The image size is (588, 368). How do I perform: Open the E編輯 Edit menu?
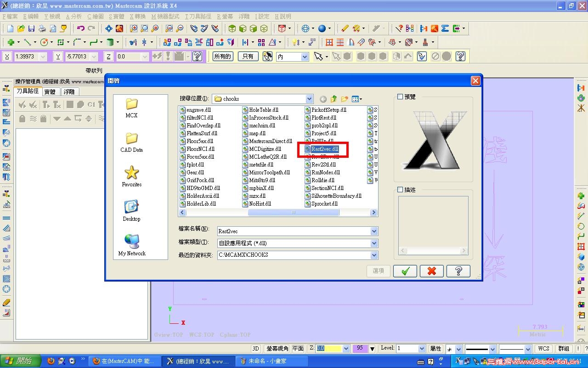(x=31, y=17)
